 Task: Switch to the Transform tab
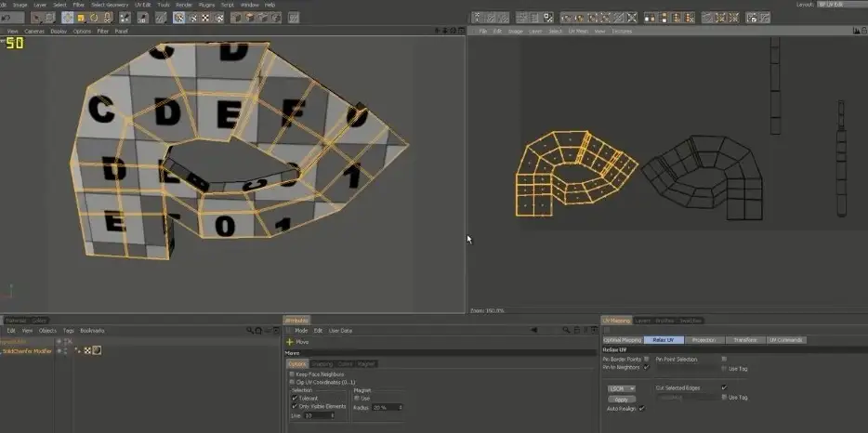tap(745, 340)
